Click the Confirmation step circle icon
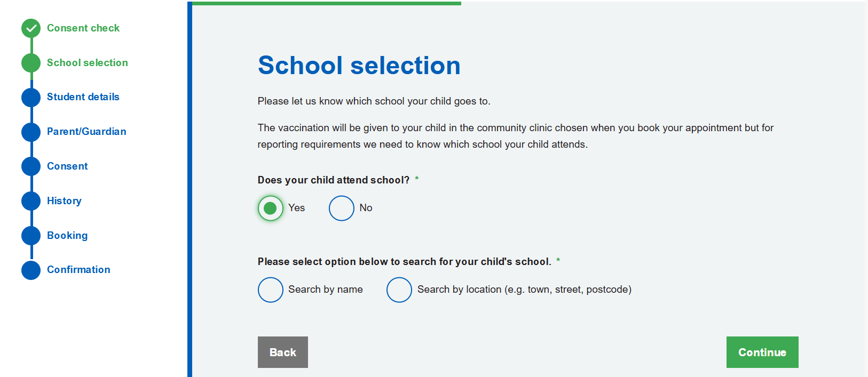The width and height of the screenshot is (868, 377). (31, 270)
